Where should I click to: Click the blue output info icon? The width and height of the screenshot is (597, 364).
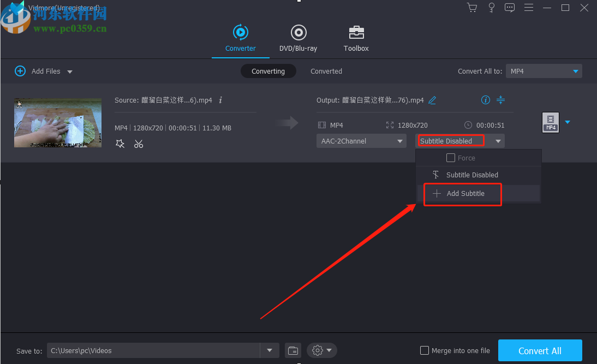click(x=486, y=100)
